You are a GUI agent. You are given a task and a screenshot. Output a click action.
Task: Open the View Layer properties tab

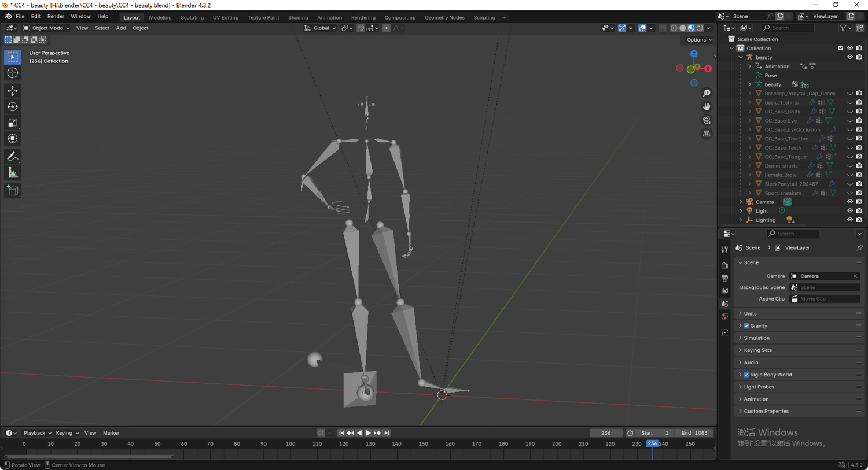(x=724, y=291)
